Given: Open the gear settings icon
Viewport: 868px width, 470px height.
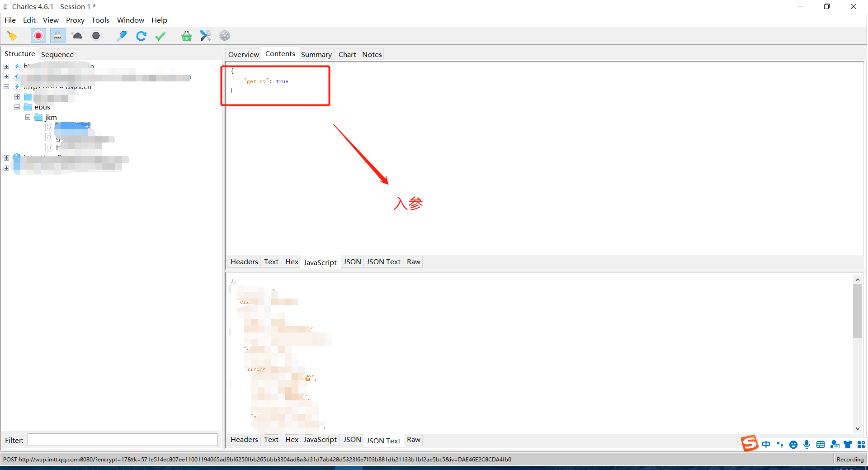Looking at the screenshot, I should pyautogui.click(x=225, y=36).
